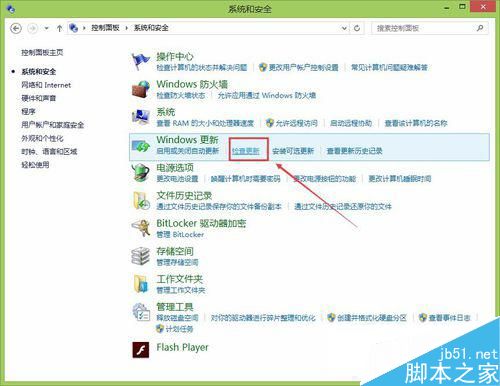Click the search magnifier icon
The image size is (500, 386).
480,28
